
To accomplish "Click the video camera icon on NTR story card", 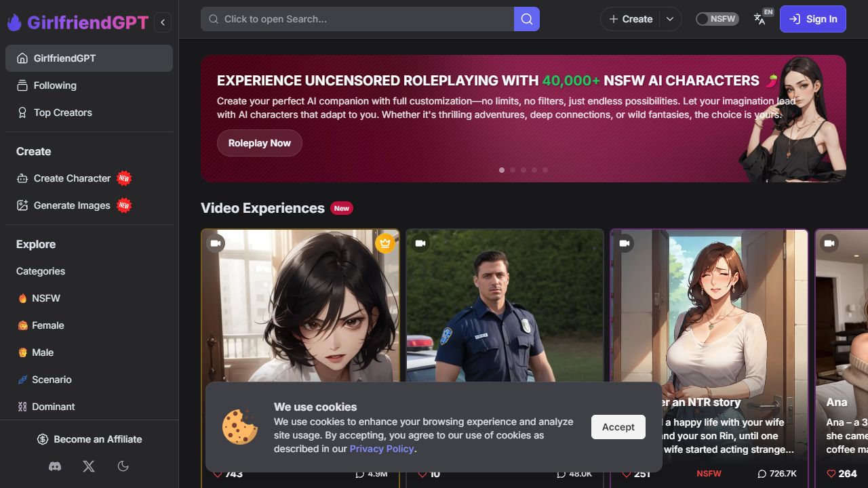I will 625,243.
